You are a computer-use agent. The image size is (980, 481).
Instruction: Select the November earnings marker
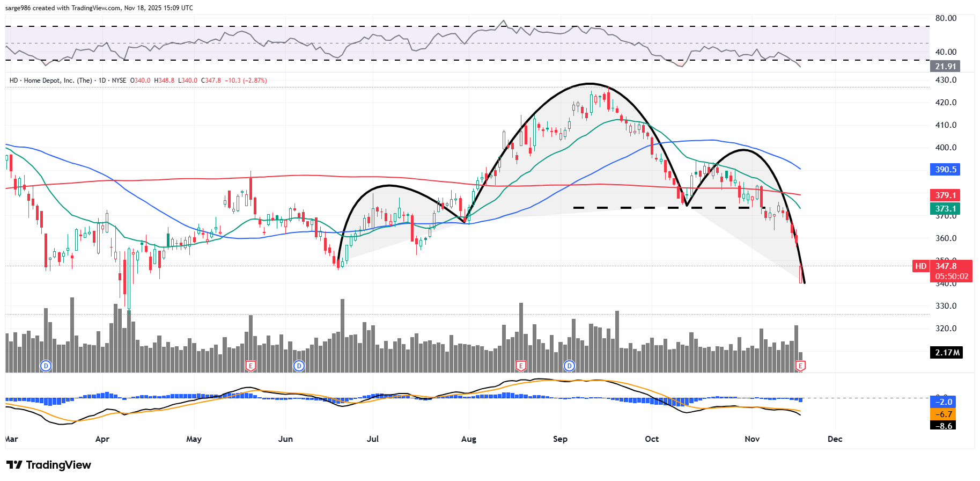800,366
